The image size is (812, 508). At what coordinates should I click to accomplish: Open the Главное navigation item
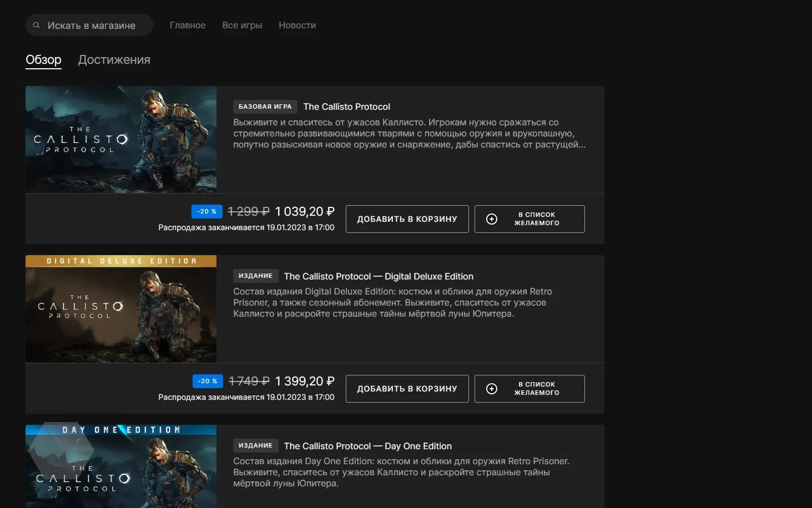[188, 26]
